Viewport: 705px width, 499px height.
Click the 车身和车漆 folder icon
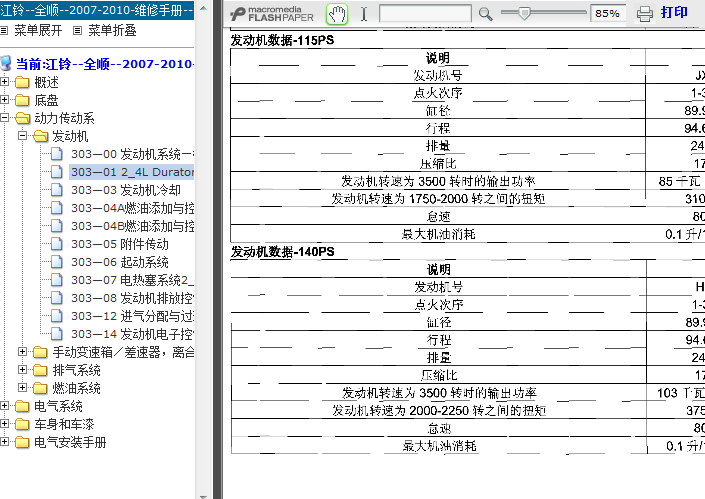22,424
